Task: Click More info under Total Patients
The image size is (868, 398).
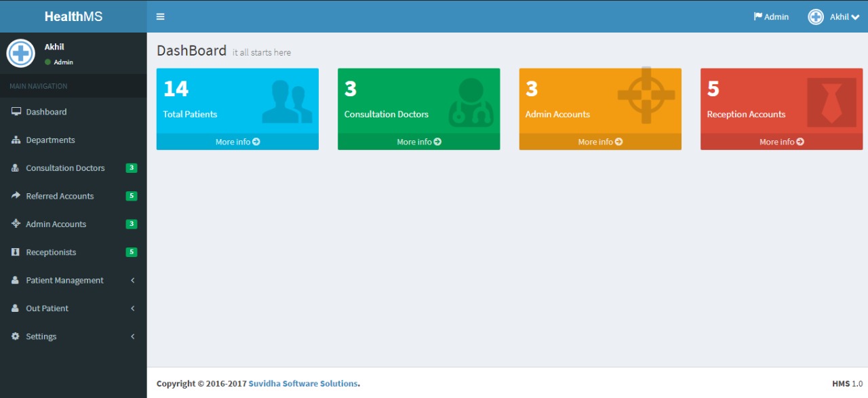Action: 237,142
